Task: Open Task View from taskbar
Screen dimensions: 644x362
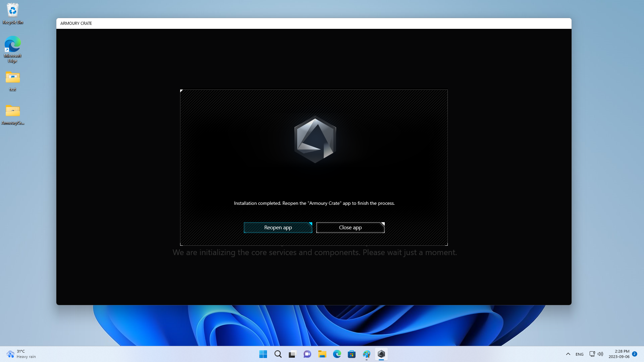Action: 293,354
